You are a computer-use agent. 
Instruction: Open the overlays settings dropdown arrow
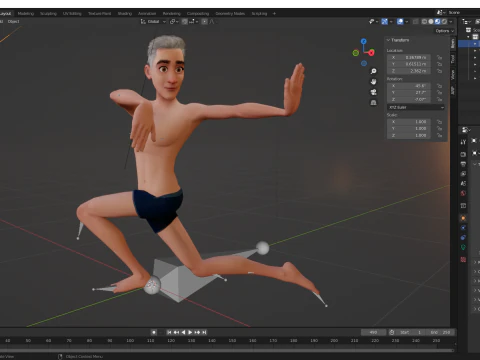pos(407,21)
